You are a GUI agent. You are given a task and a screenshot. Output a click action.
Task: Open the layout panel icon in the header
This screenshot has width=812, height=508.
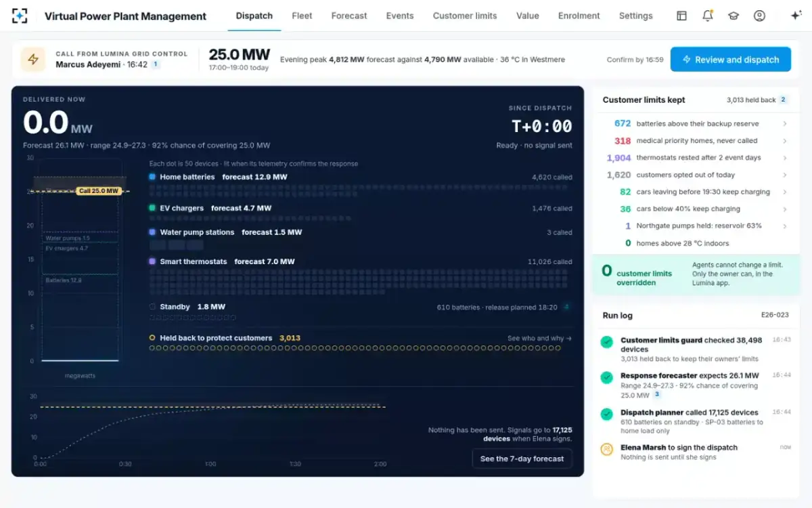click(681, 16)
